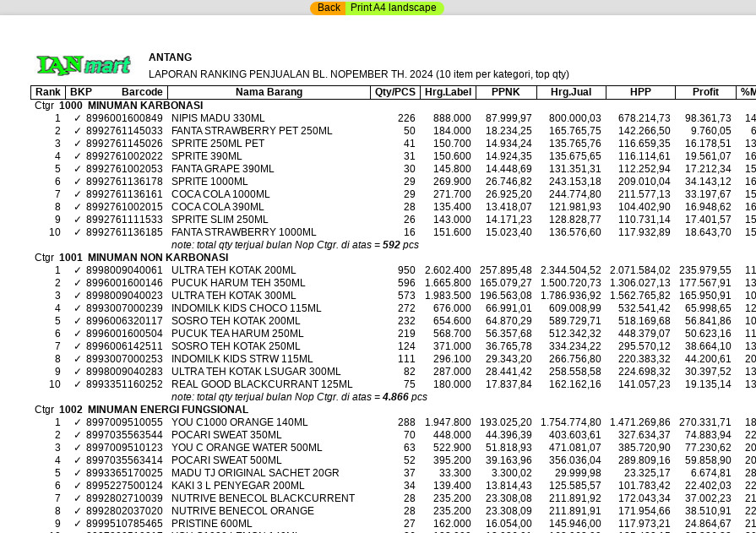
Task: Click BKP checkmark for YOU C1000 ORANGE 140ML
Action: tap(78, 422)
